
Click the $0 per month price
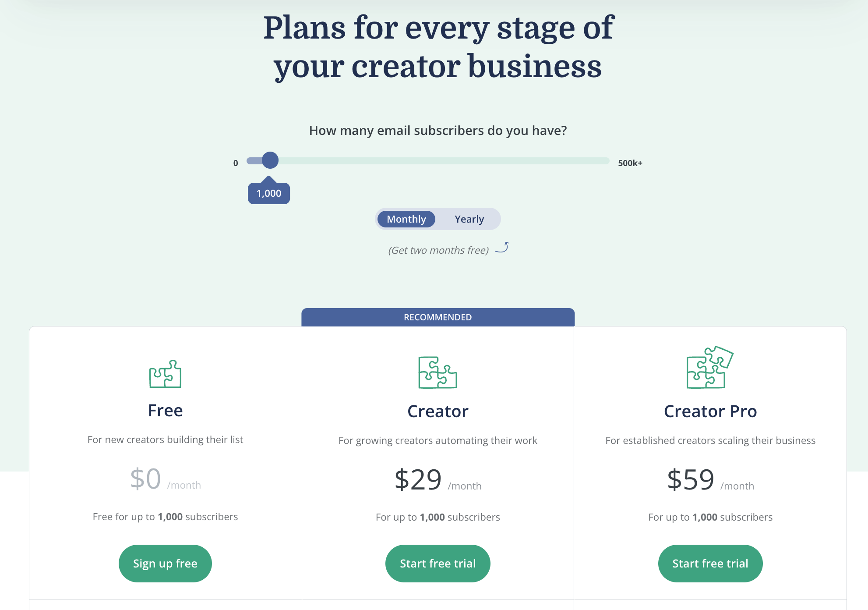coord(165,479)
